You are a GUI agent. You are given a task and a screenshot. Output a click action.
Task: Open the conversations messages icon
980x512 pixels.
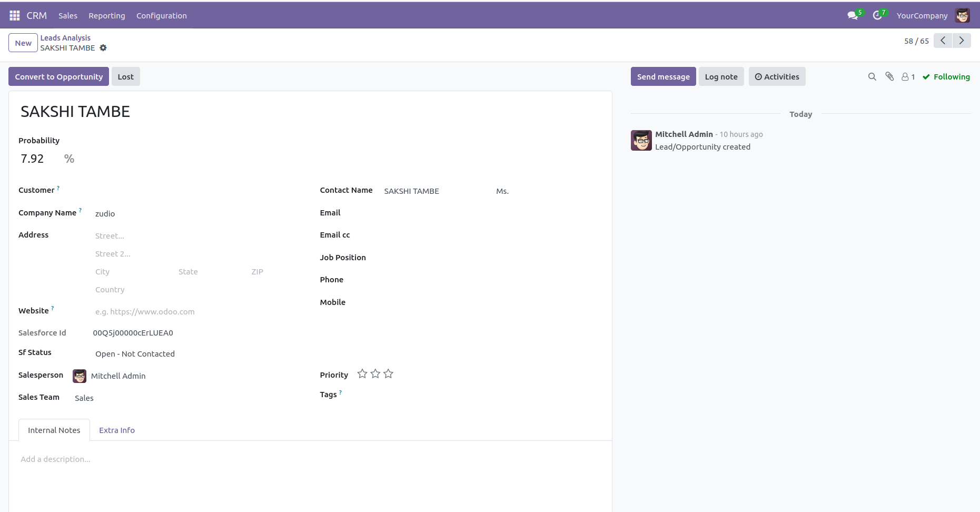(x=853, y=15)
